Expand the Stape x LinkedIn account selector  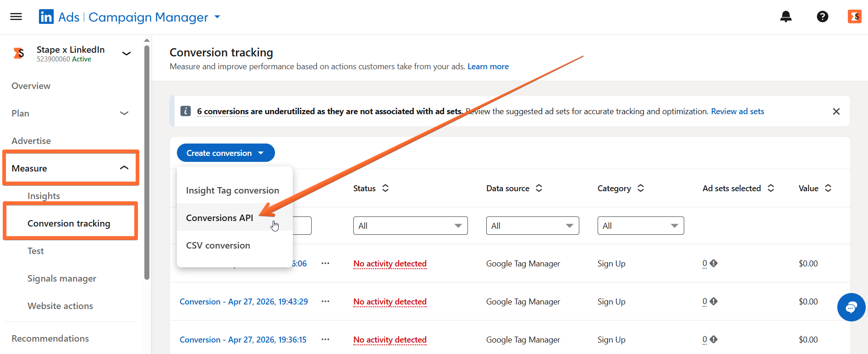126,53
